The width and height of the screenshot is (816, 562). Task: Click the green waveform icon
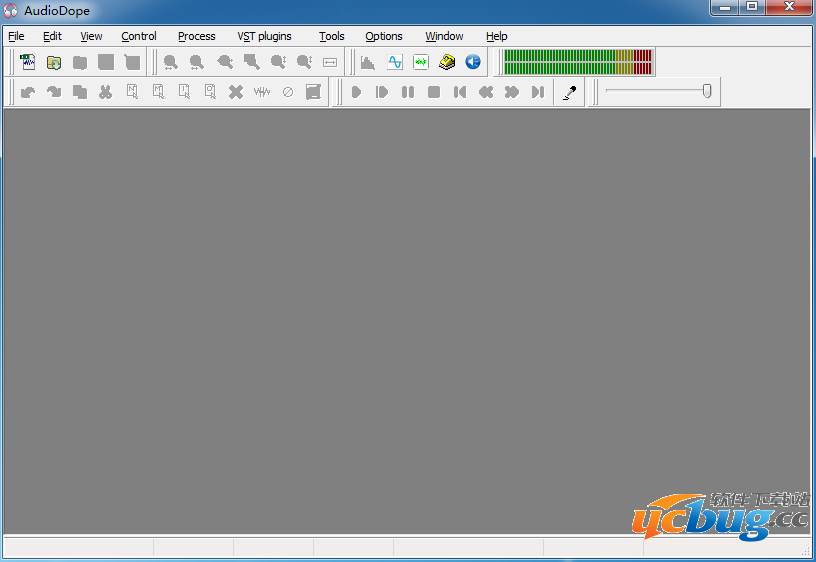(421, 62)
